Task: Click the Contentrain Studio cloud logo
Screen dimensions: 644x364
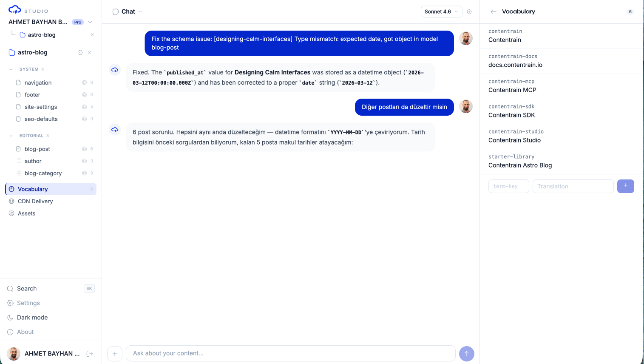Action: point(15,9)
